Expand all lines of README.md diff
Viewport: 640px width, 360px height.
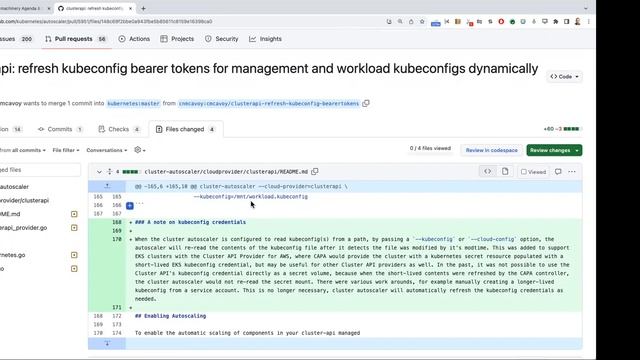coord(109,172)
